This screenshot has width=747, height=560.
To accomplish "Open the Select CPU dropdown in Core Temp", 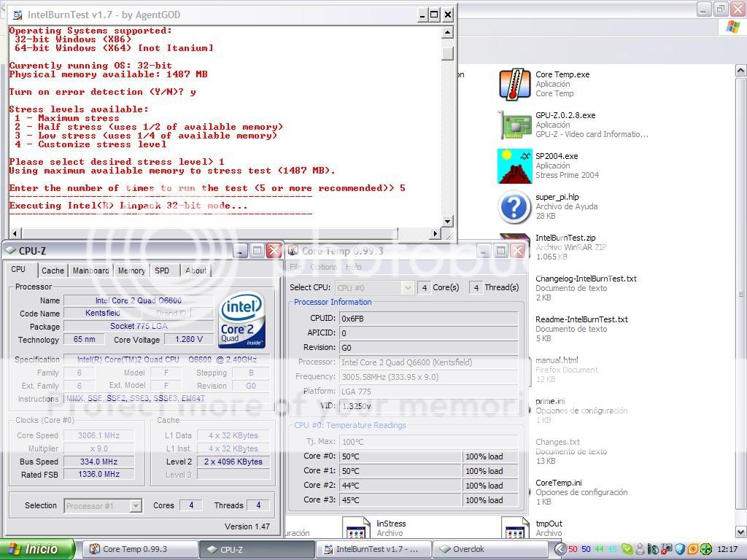I will [x=374, y=287].
